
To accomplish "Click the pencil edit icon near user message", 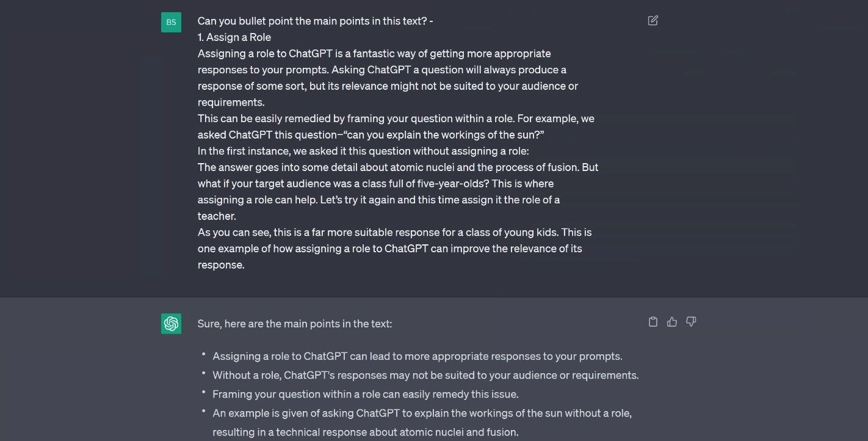I will click(x=653, y=20).
